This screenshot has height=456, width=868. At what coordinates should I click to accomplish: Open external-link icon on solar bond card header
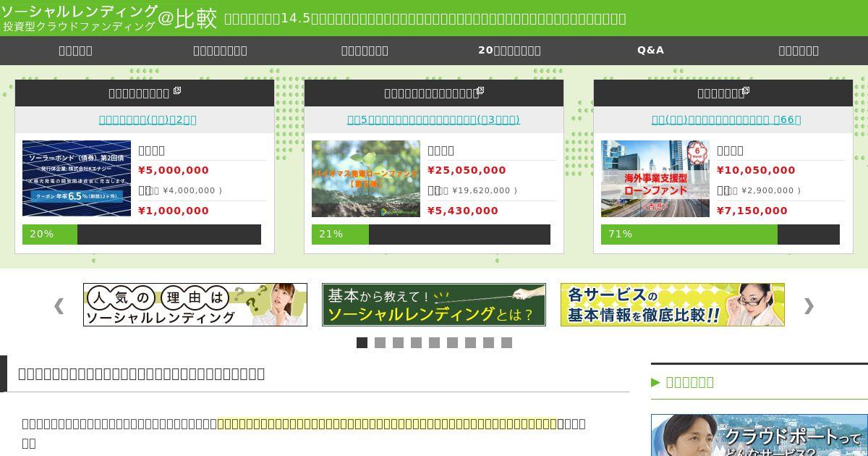[177, 91]
